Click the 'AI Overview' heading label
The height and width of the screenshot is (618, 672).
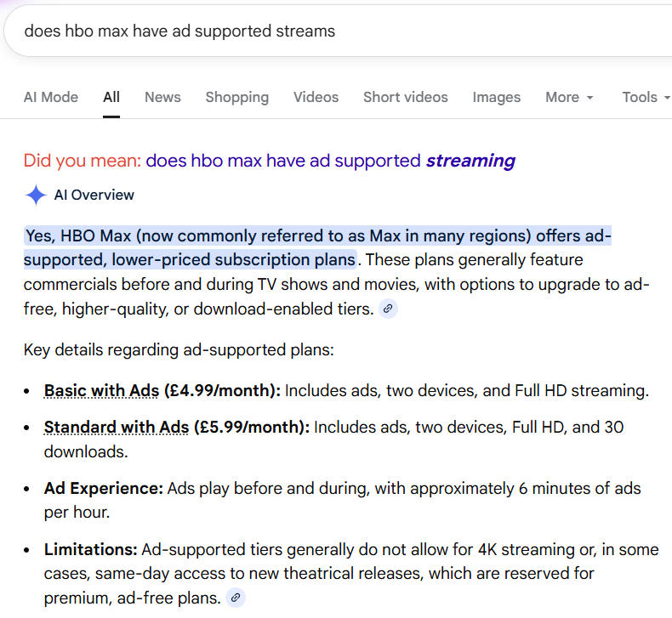coord(94,195)
